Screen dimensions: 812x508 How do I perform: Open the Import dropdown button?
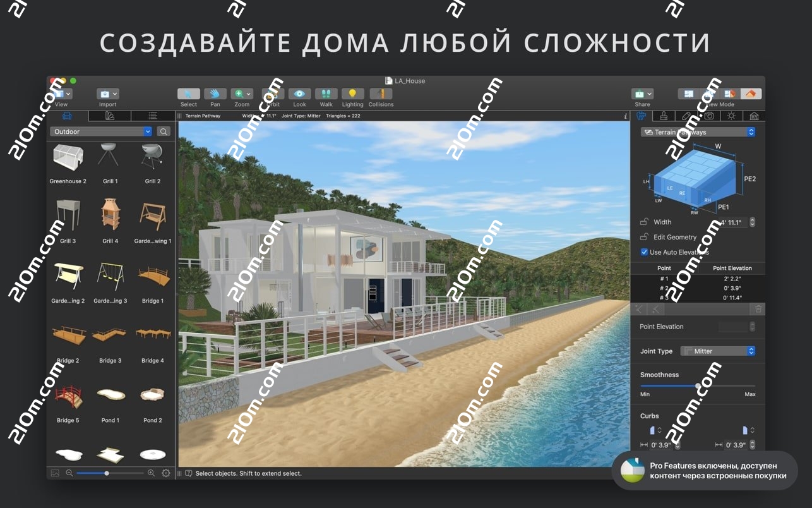pos(107,94)
